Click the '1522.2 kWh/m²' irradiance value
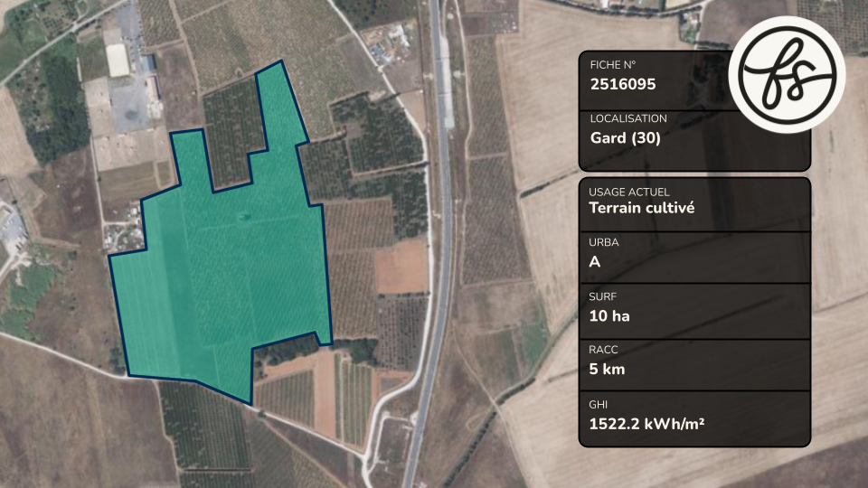The width and height of the screenshot is (868, 488). 646,424
